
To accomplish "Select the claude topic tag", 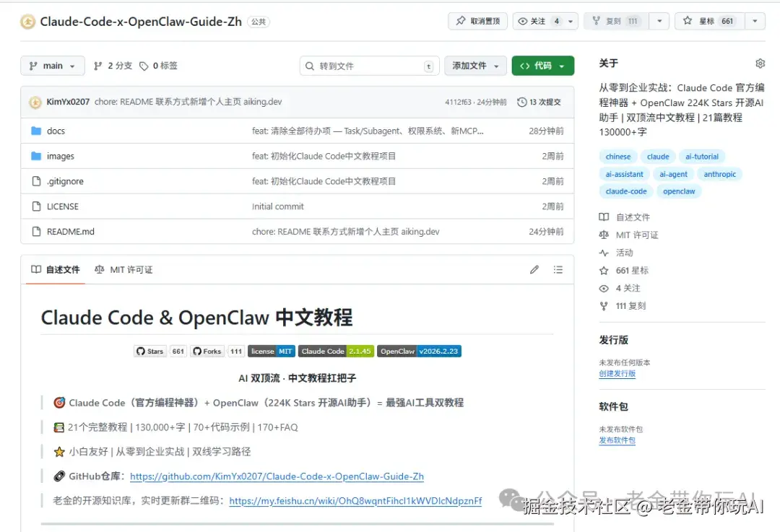I will click(658, 157).
